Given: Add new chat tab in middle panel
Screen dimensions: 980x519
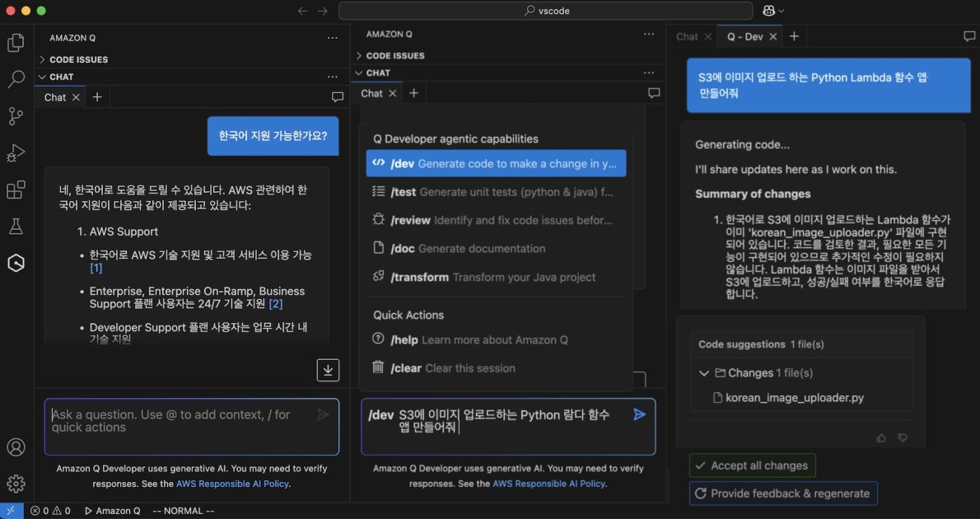Looking at the screenshot, I should tap(413, 93).
